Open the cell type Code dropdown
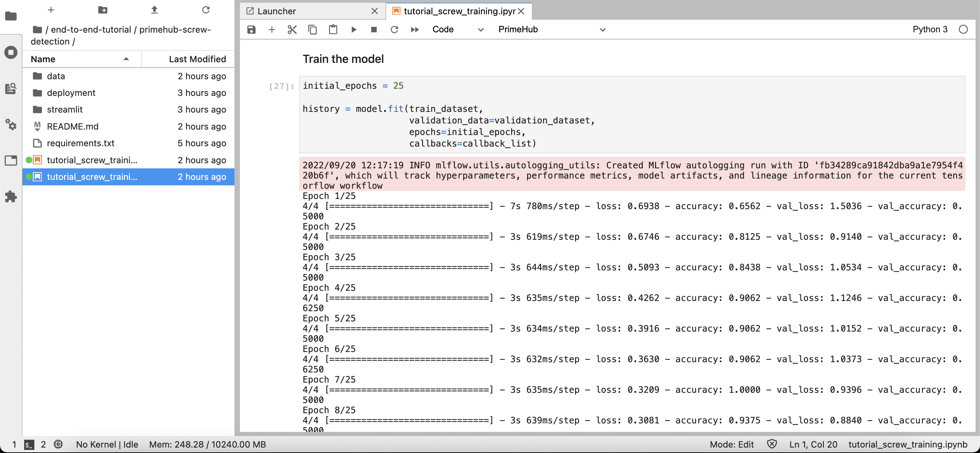This screenshot has height=453, width=980. pyautogui.click(x=458, y=29)
